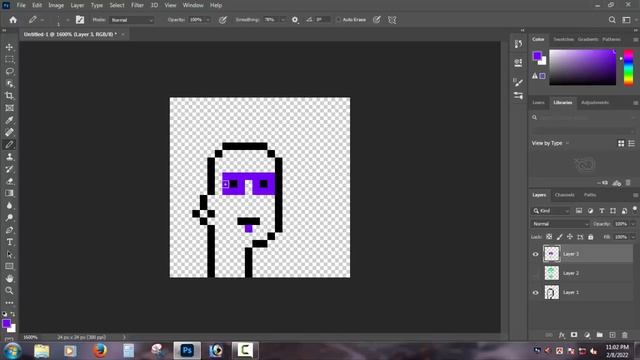Open the Layer menu

pos(77,5)
